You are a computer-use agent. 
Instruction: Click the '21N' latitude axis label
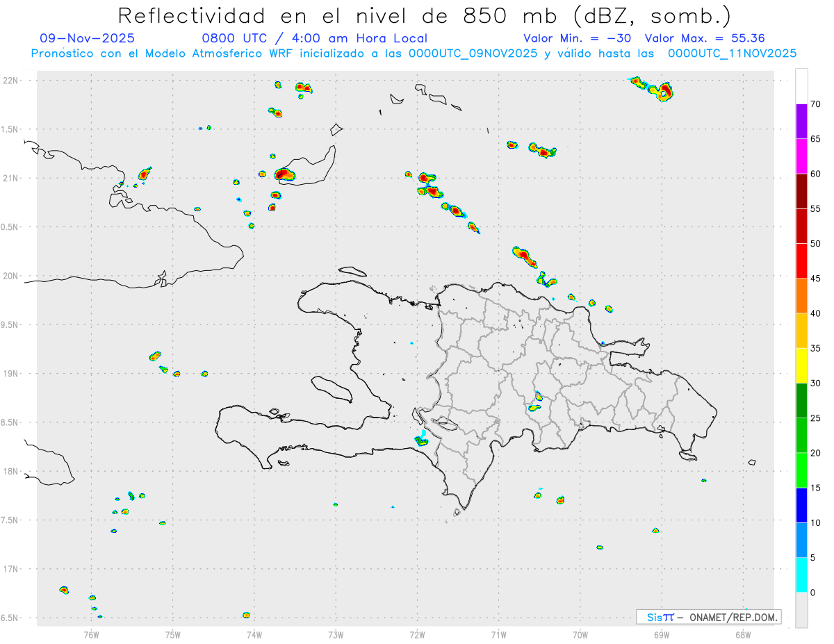12,178
